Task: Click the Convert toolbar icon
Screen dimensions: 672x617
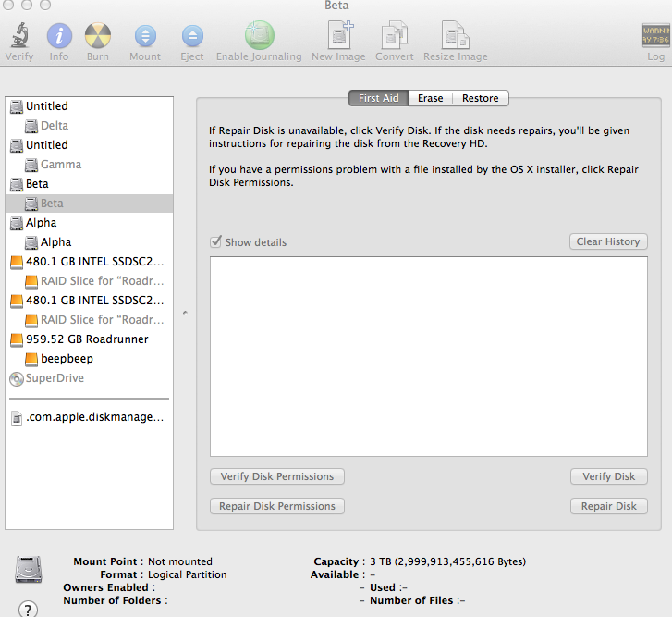Action: click(x=395, y=35)
